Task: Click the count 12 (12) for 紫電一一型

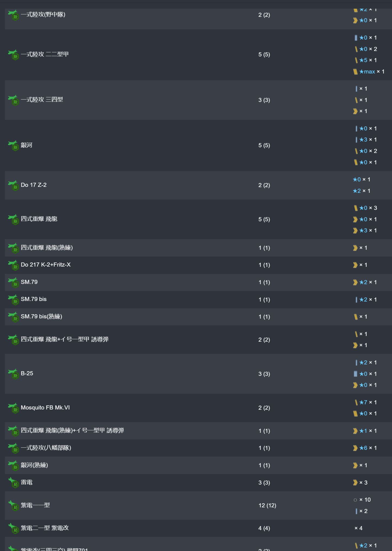Action: tap(267, 505)
